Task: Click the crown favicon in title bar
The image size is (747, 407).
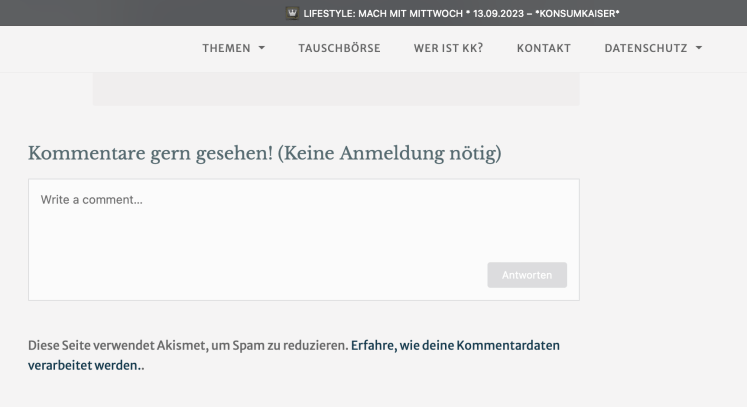Action: [292, 11]
